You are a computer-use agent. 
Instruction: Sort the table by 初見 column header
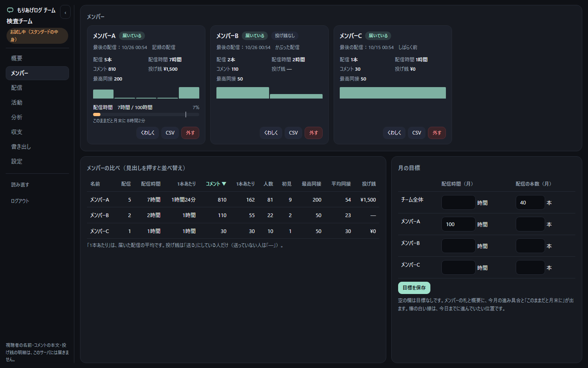click(x=287, y=184)
